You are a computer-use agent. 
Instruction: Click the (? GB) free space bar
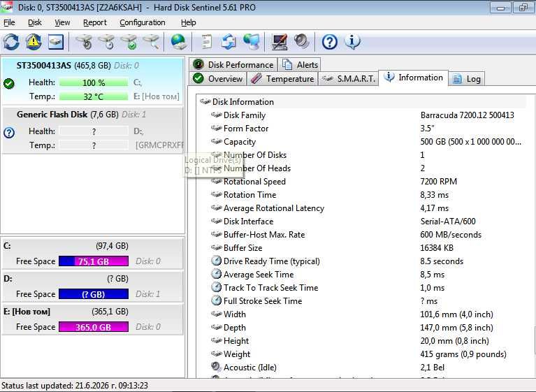(94, 294)
